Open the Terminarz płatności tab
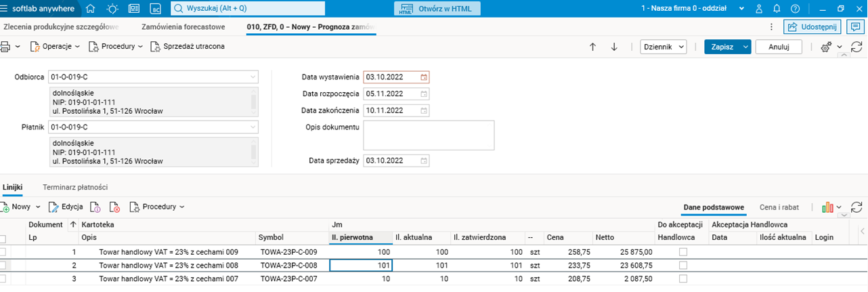 click(75, 187)
